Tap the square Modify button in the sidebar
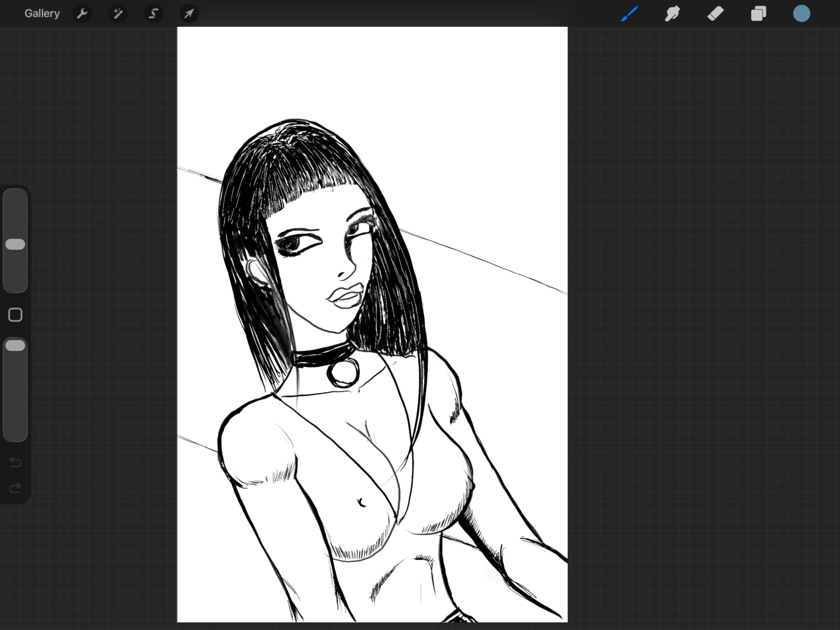This screenshot has height=630, width=840. pyautogui.click(x=15, y=314)
